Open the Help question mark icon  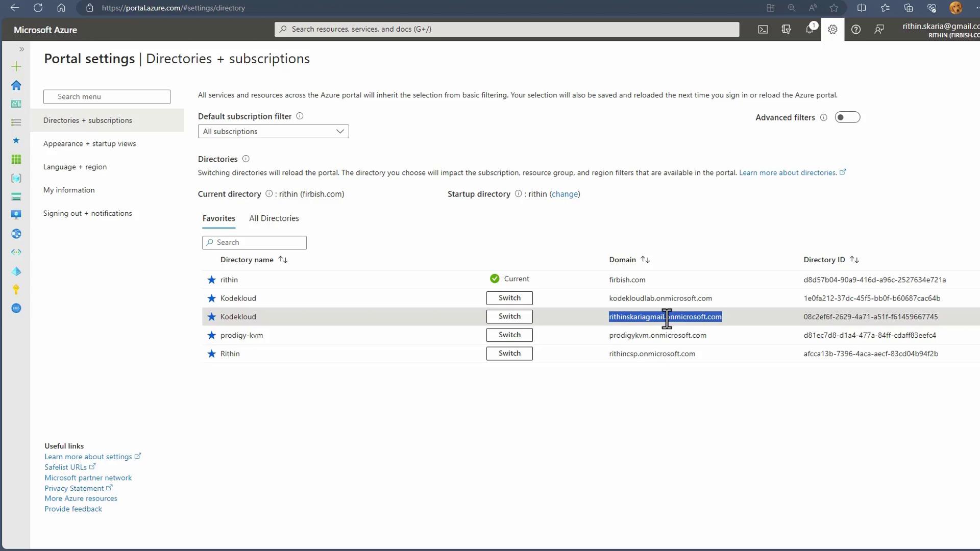pyautogui.click(x=856, y=30)
